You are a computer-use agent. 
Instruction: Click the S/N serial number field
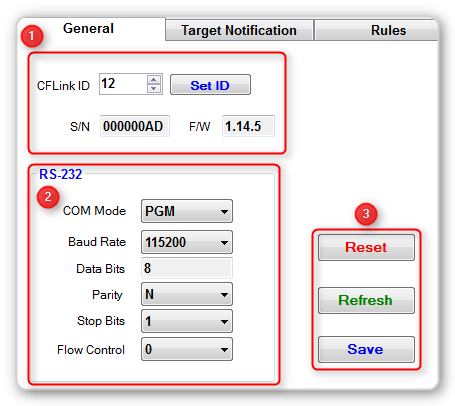coord(135,126)
